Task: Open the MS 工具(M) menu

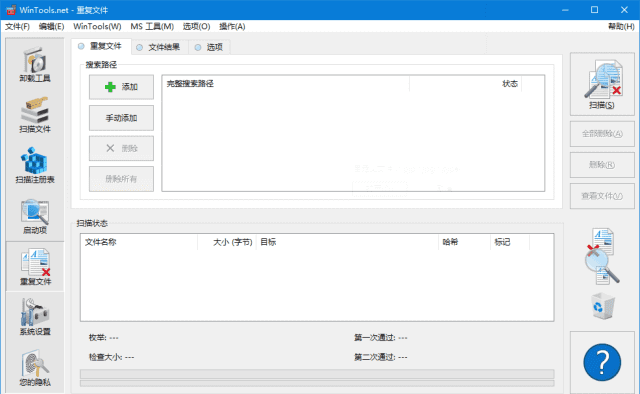Action: pyautogui.click(x=152, y=27)
